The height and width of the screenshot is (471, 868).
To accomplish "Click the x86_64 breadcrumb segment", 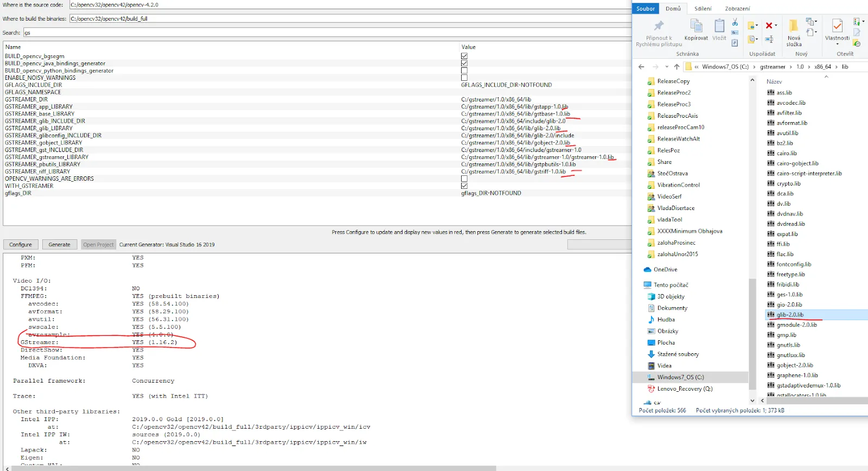I will 822,67.
